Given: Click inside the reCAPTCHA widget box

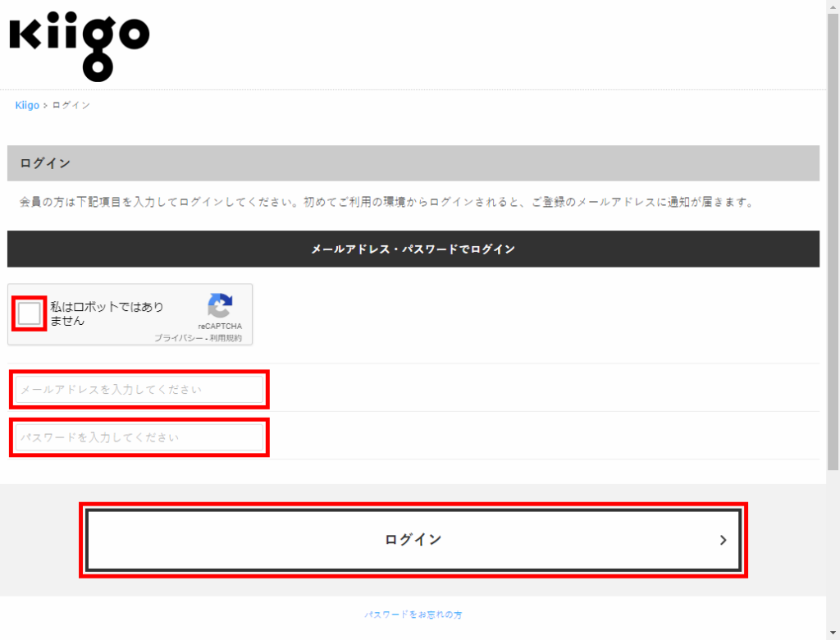Looking at the screenshot, I should tap(130, 314).
